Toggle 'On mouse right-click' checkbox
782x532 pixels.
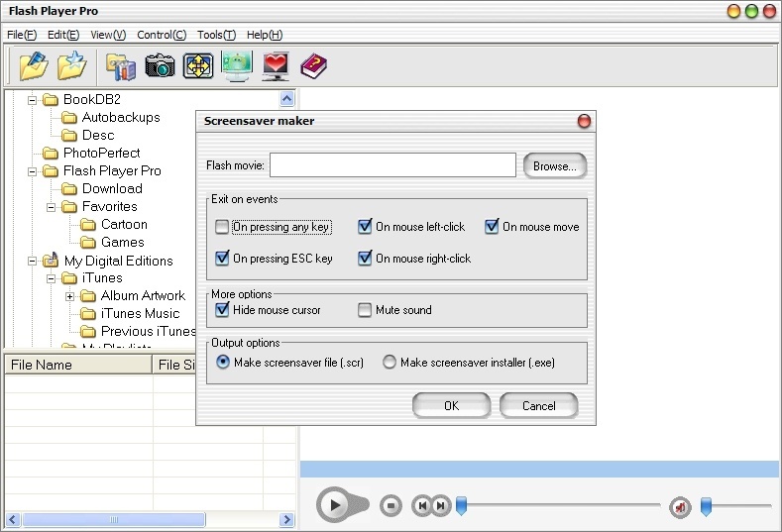[x=365, y=259]
